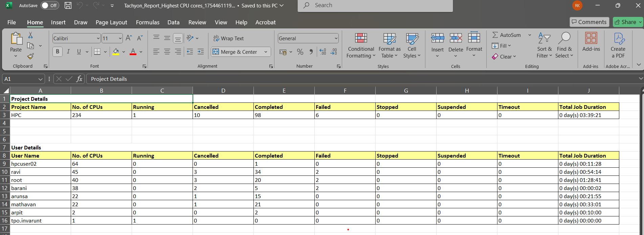Click the Decrease Decimal icon

334,52
